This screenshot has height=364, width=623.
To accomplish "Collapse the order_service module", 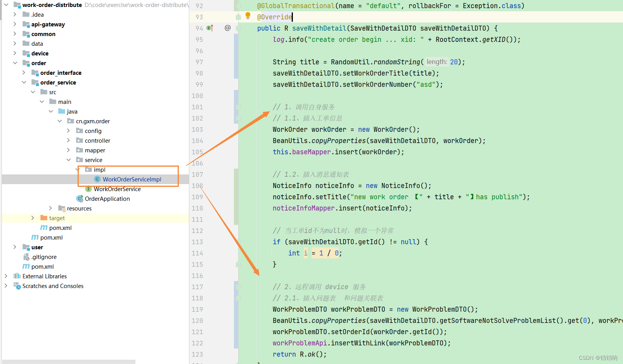I will [x=24, y=82].
